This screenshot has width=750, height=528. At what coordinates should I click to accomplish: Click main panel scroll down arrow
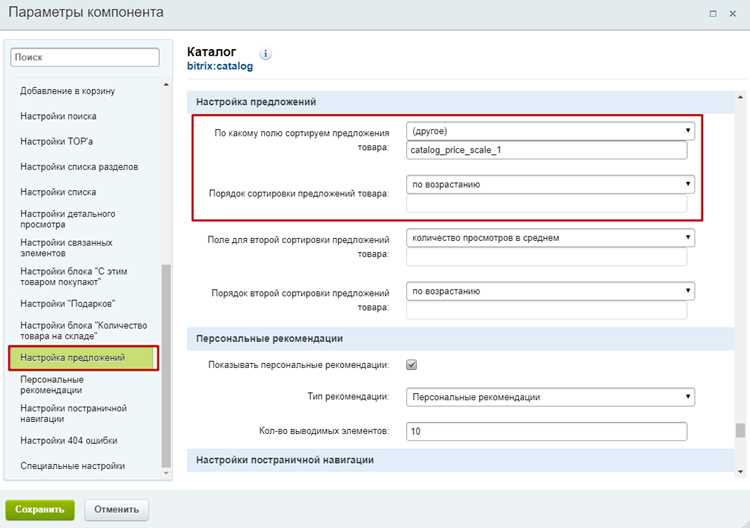[740, 472]
